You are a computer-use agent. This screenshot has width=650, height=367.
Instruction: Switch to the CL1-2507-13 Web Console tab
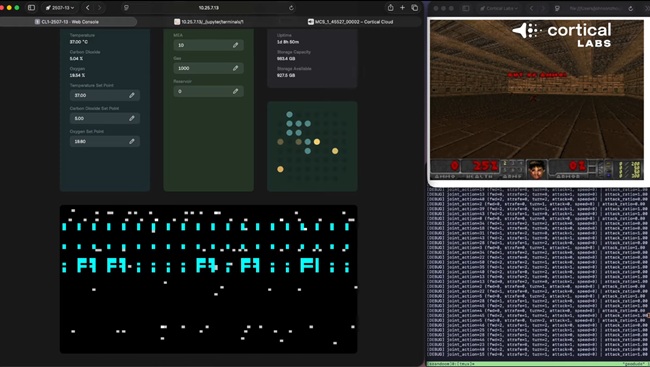[x=68, y=22]
